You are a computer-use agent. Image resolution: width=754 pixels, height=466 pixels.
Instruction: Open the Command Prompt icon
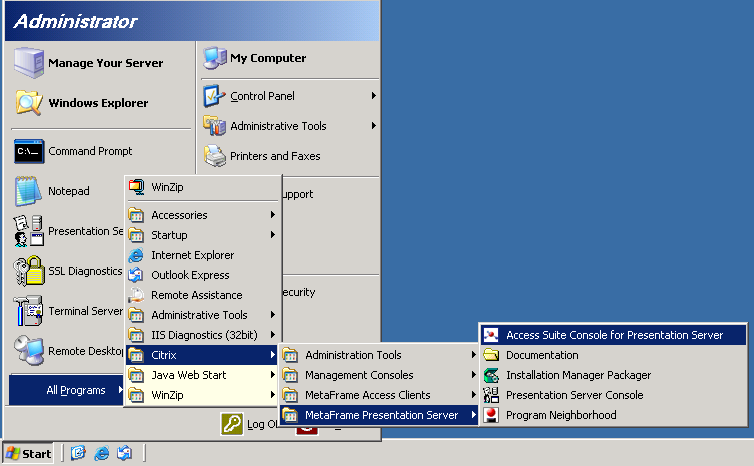coord(29,151)
